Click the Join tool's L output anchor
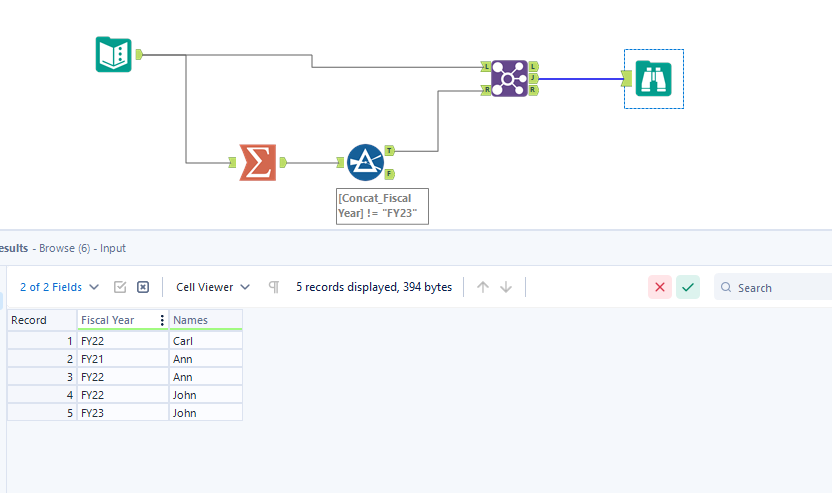The height and width of the screenshot is (493, 832). [533, 67]
